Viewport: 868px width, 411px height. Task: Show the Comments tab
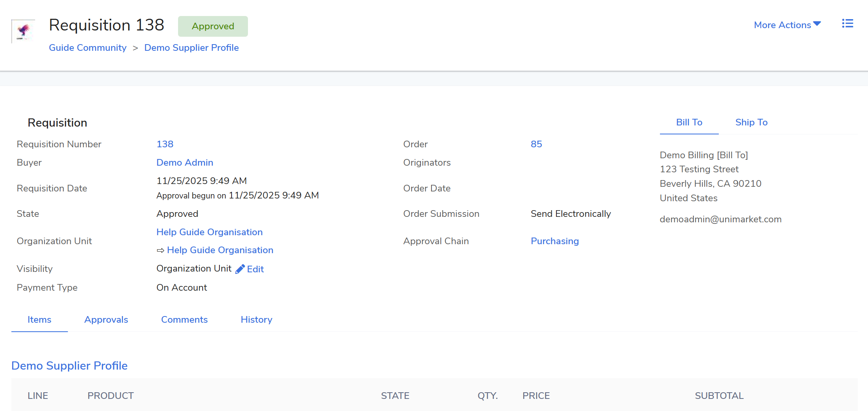pyautogui.click(x=184, y=320)
